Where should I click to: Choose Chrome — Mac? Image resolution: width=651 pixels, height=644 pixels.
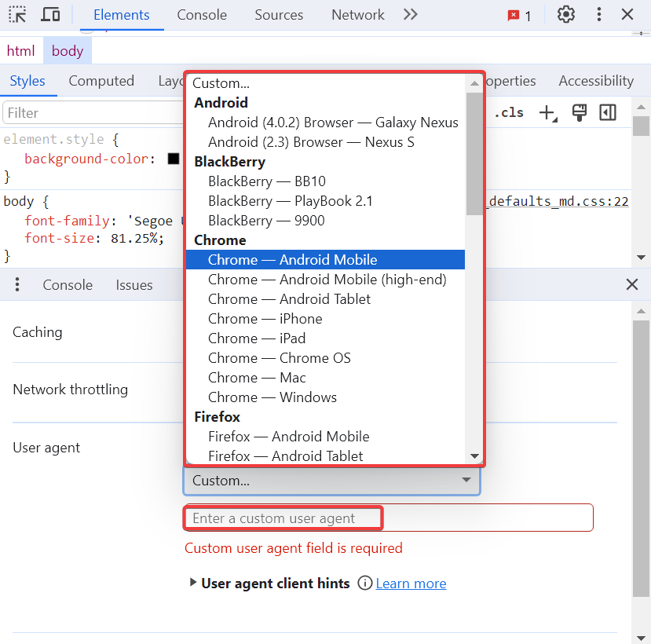(x=325, y=378)
